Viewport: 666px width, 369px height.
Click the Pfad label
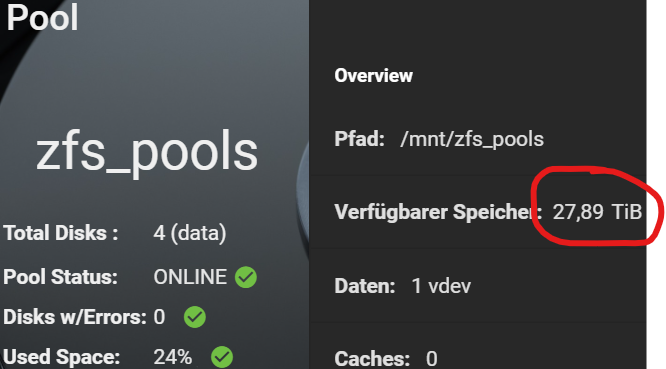coord(359,139)
